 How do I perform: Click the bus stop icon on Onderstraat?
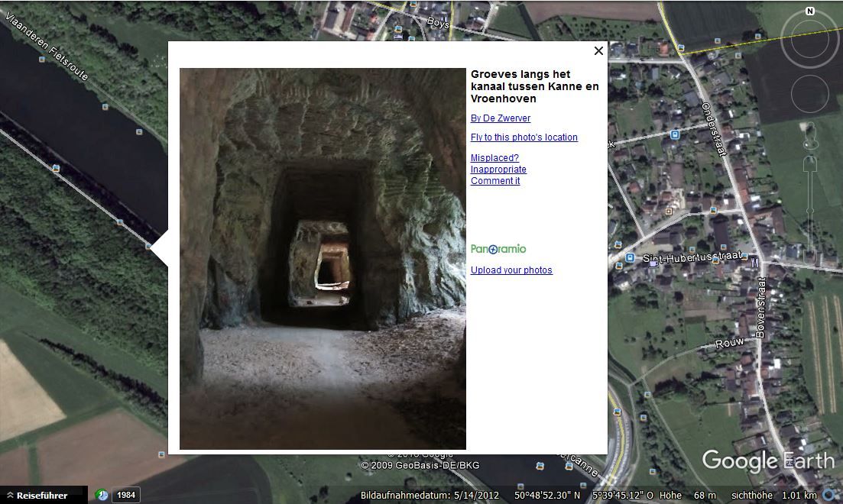674,134
